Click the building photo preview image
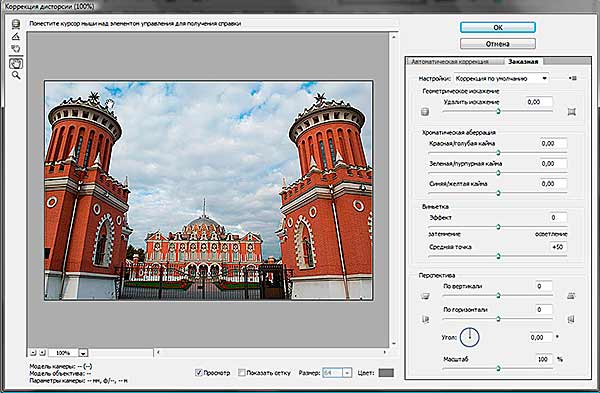The height and width of the screenshot is (393, 600). pyautogui.click(x=209, y=190)
